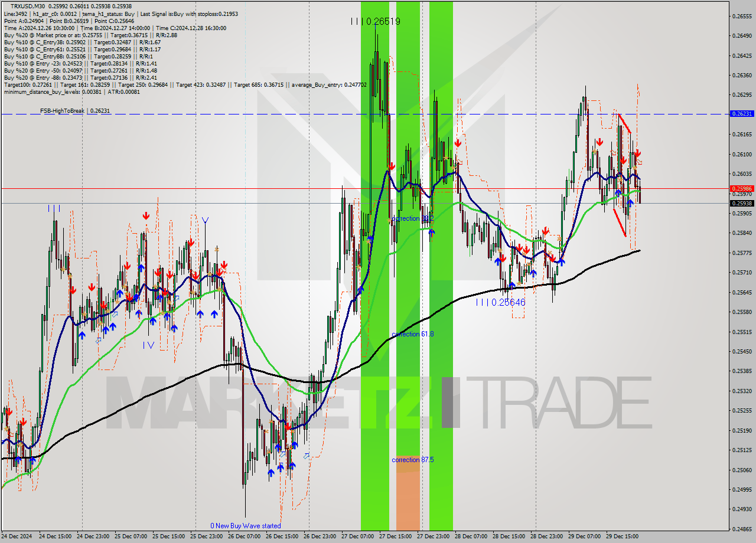This screenshot has height=543, width=756.
Task: Click the 0.24930 price scale value
Action: pos(742,509)
